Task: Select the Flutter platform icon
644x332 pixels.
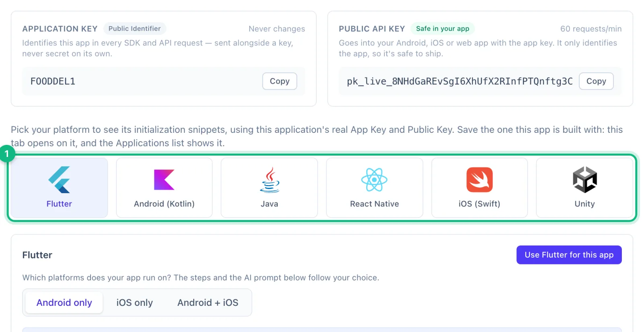Action: [59, 180]
